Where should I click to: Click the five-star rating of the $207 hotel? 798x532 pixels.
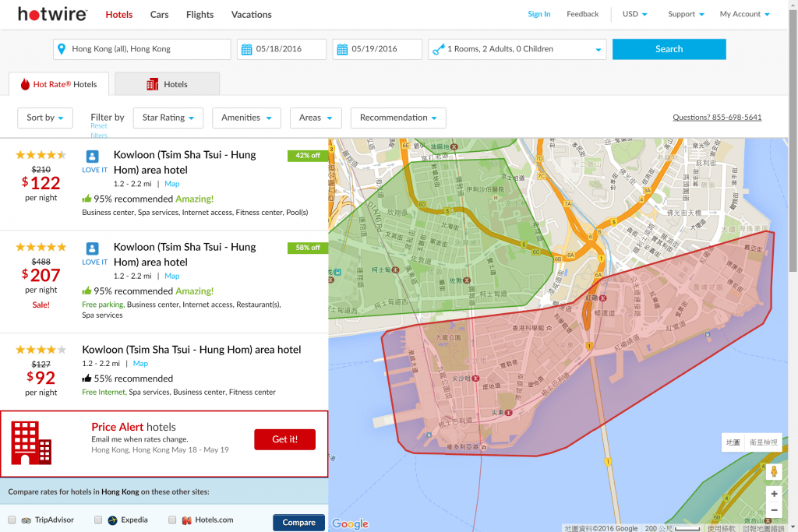point(41,247)
